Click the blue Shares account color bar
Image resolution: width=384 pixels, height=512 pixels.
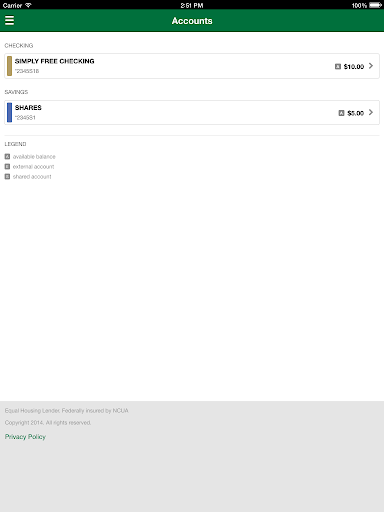pos(9,113)
